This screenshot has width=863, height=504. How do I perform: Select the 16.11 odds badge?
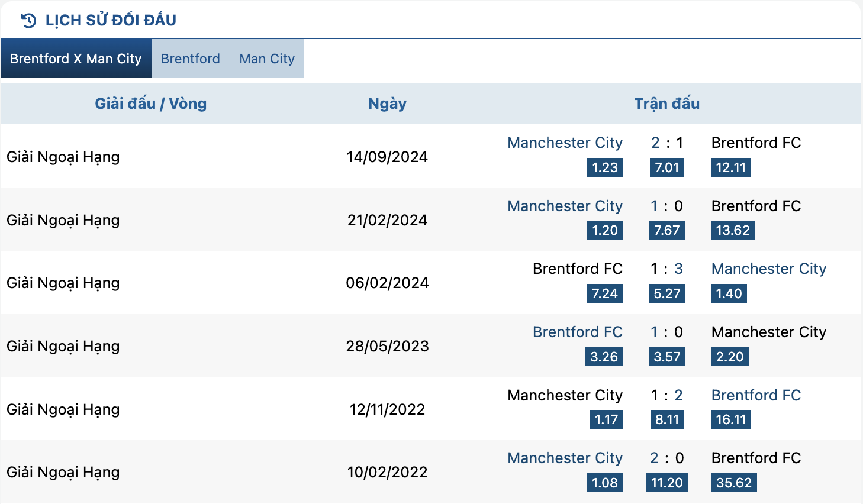point(731,419)
